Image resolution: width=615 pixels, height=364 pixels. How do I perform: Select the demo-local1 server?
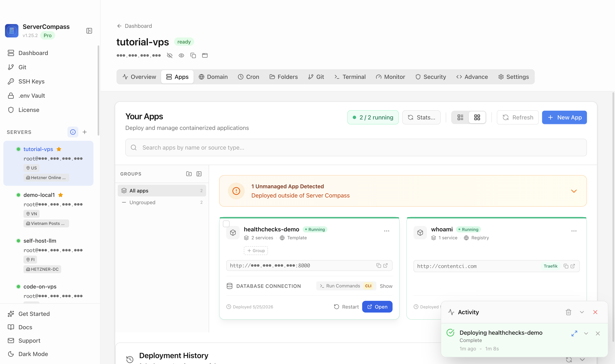[48, 209]
